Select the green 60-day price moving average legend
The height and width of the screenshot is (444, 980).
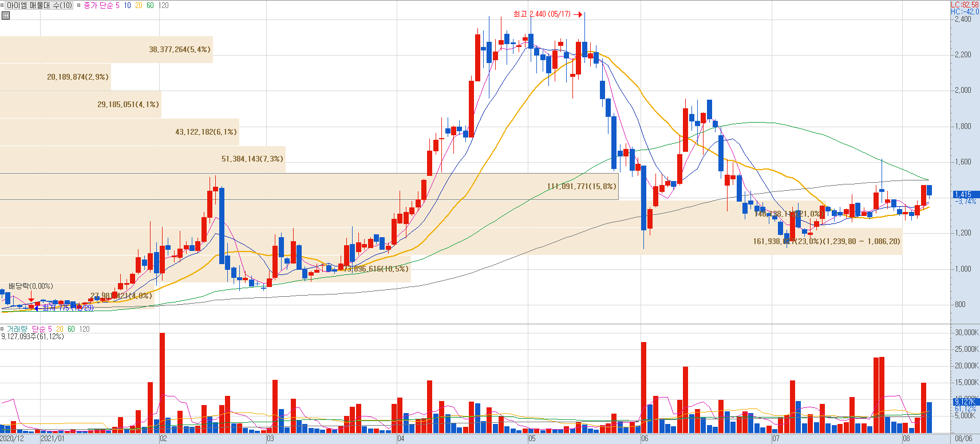point(150,5)
